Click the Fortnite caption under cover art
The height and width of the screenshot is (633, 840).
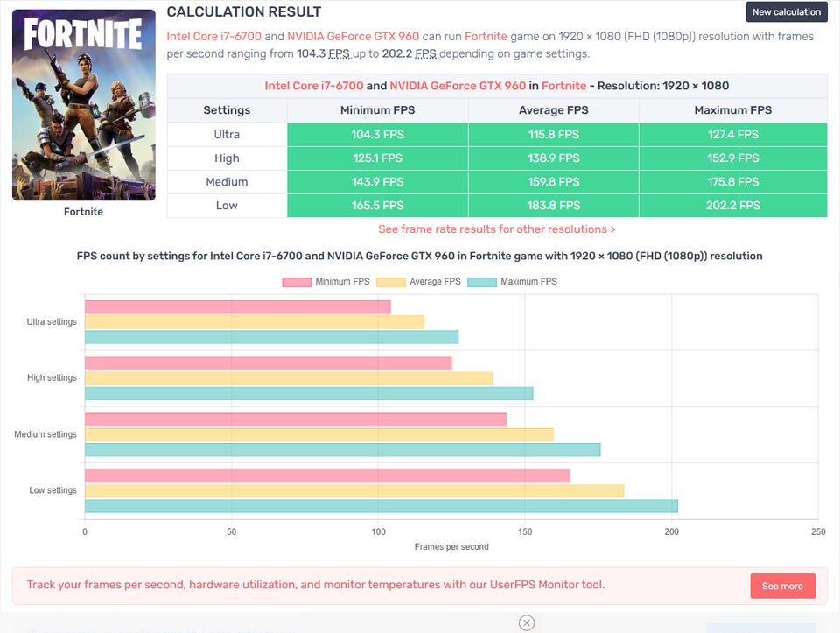84,212
